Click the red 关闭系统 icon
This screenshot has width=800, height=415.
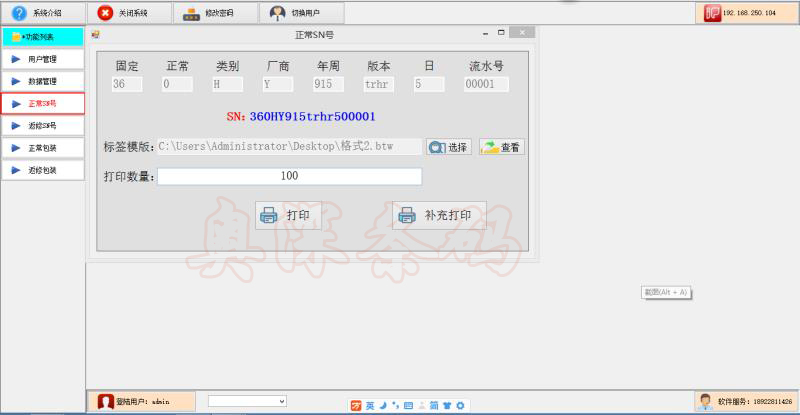(x=105, y=13)
